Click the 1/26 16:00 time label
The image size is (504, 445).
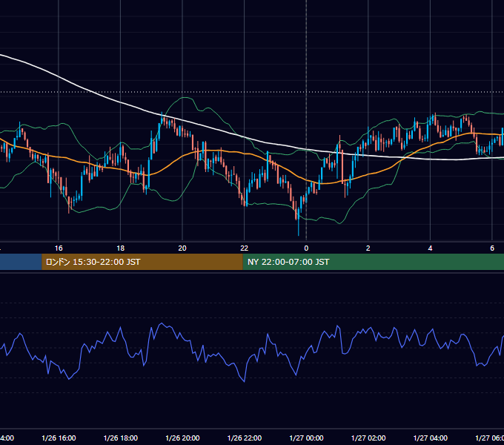click(x=59, y=438)
